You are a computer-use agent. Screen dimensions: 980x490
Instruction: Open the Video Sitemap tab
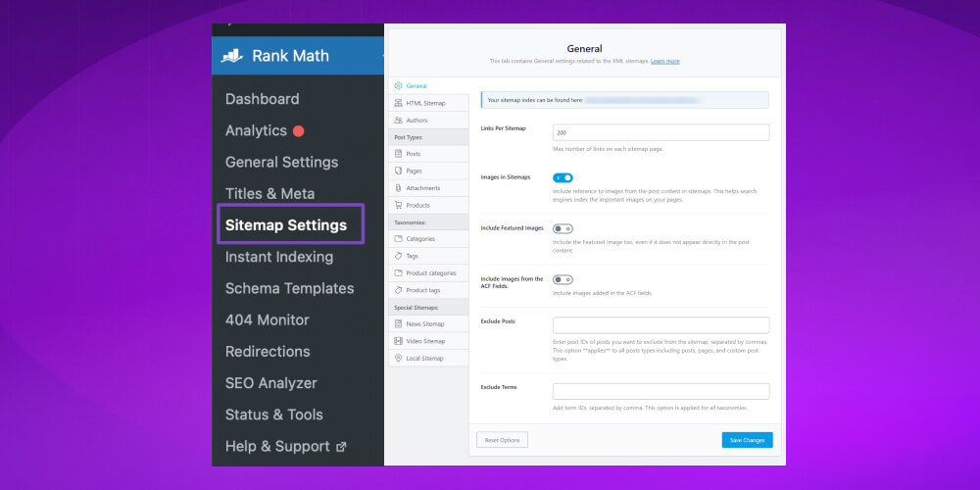428,341
